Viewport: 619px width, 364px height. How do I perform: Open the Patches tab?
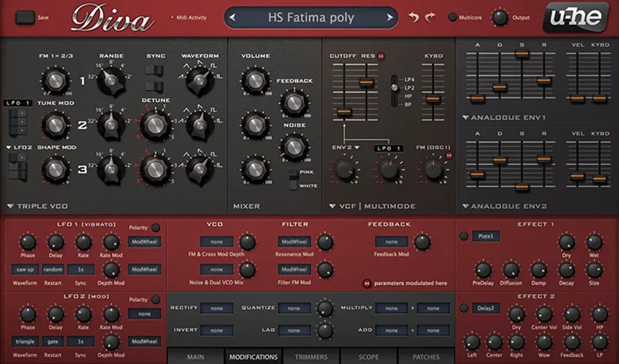(426, 356)
